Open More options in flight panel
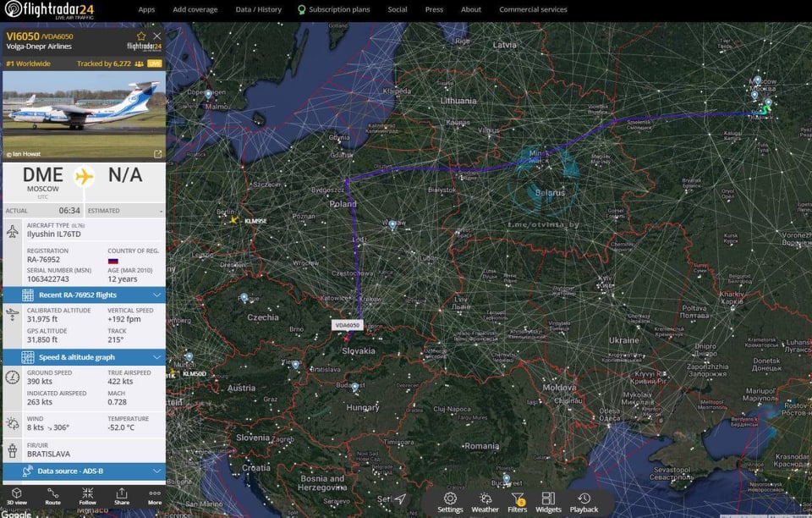 (155, 496)
